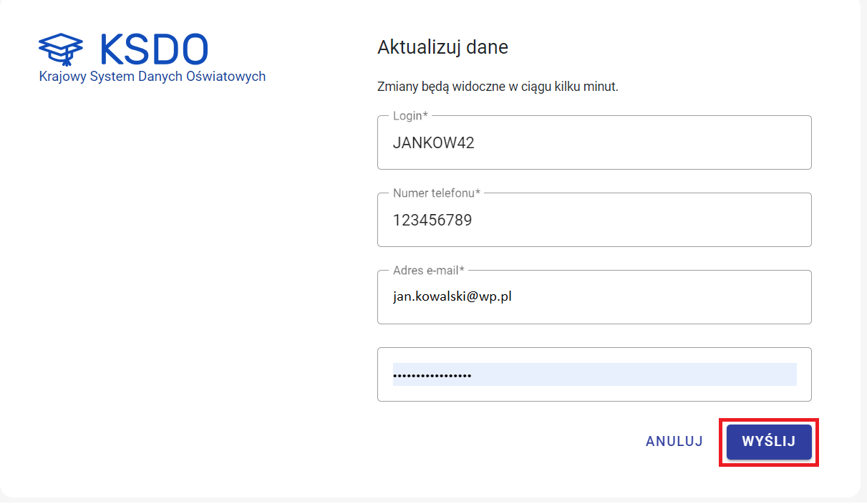The image size is (867, 504).
Task: Click the Login* field label
Action: (410, 115)
